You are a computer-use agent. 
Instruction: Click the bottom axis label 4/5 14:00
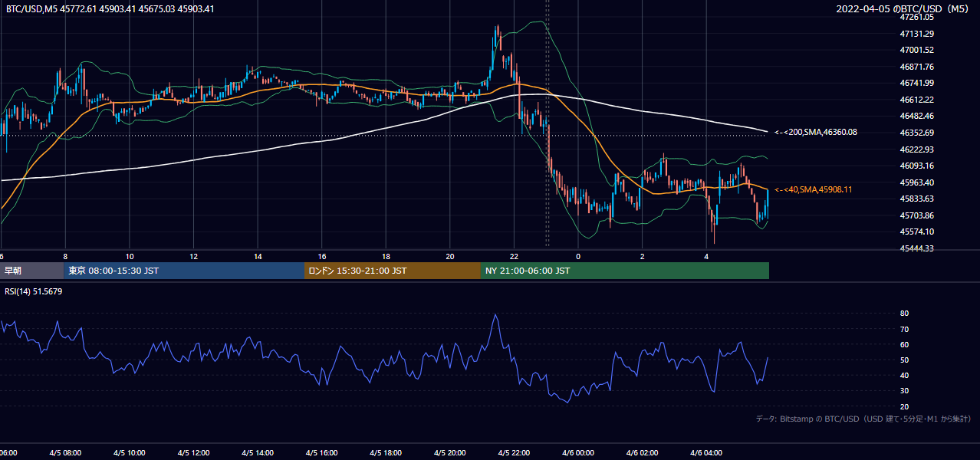pyautogui.click(x=258, y=453)
